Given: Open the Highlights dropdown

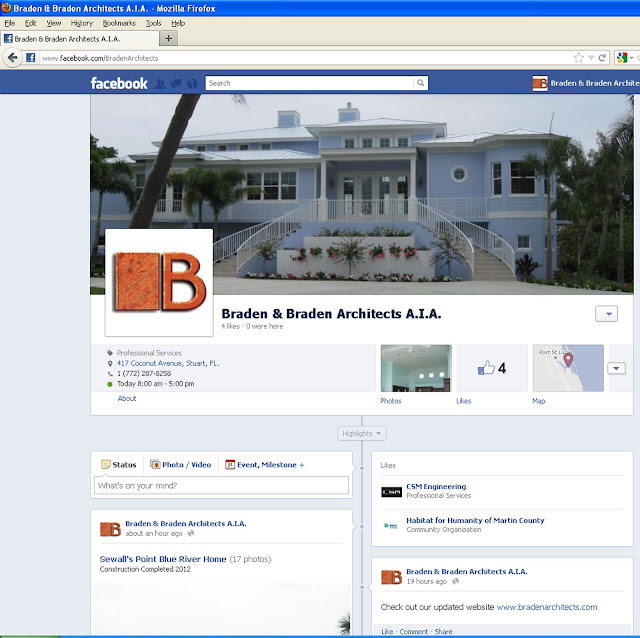Looking at the screenshot, I should pos(362,433).
